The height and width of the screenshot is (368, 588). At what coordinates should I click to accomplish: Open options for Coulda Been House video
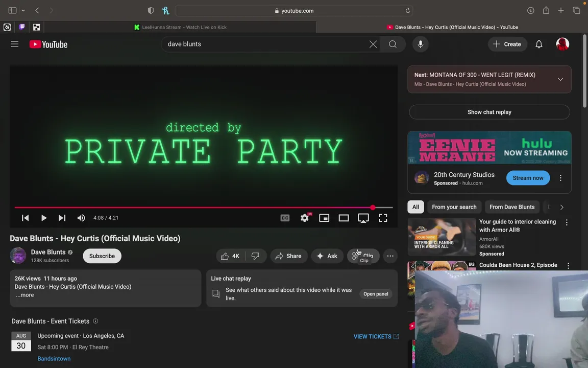click(x=568, y=266)
